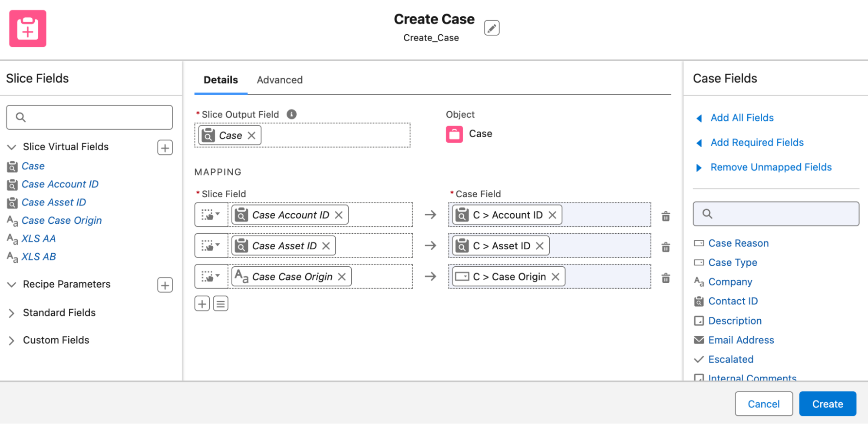Click the info icon next to Slice Output Field
Screen dimensions: 868x424
coord(291,114)
